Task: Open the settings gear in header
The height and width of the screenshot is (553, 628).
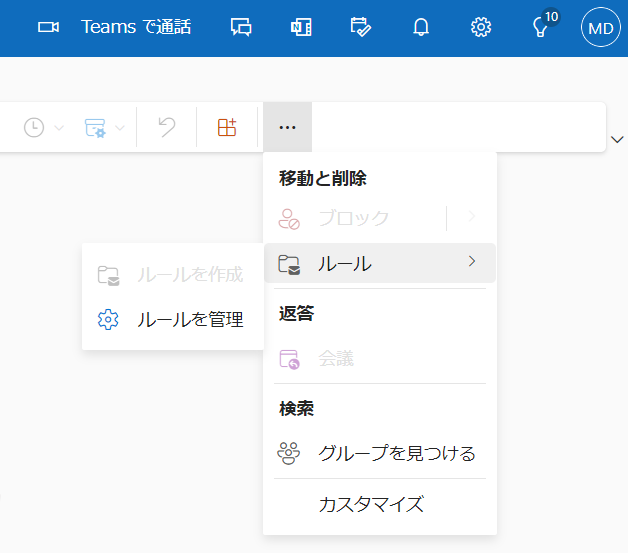Action: (x=481, y=27)
